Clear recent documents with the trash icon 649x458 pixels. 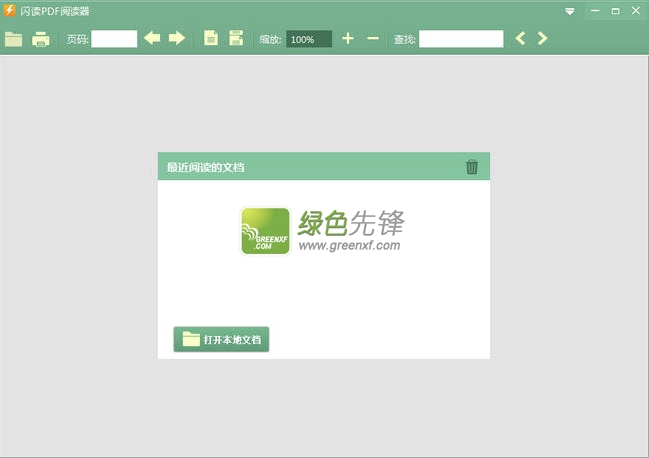tap(472, 167)
